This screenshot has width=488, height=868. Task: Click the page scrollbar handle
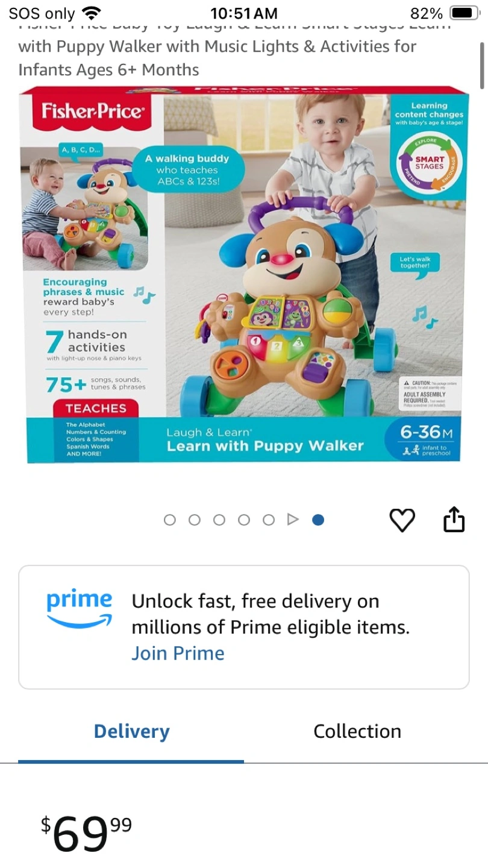481,66
